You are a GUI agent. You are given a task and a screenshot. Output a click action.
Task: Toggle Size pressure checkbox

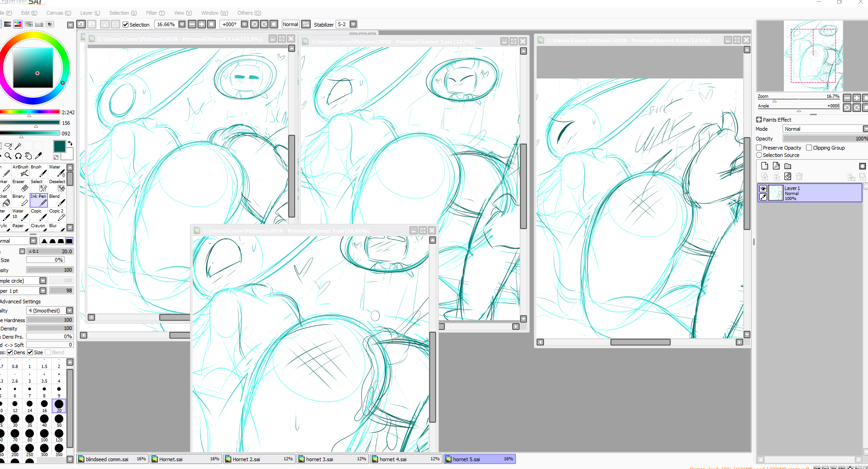click(30, 352)
